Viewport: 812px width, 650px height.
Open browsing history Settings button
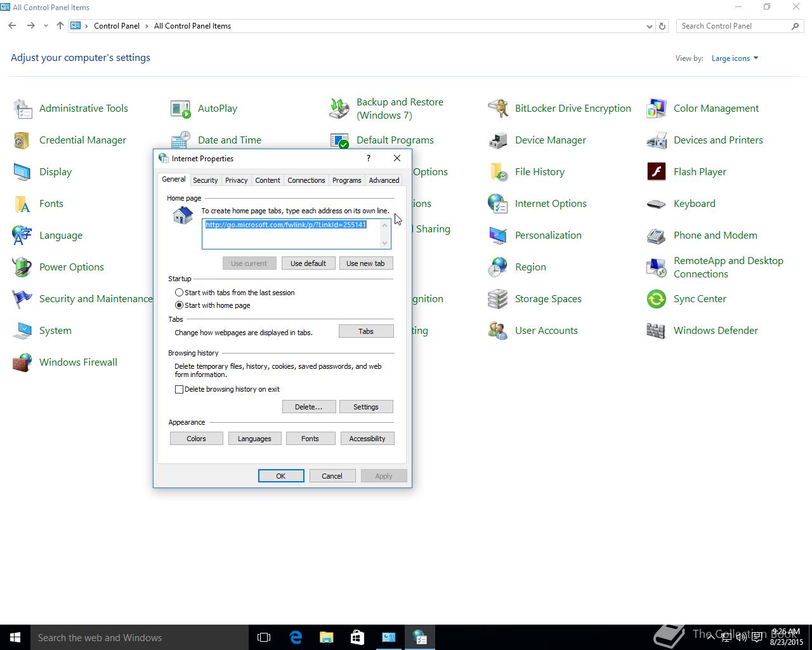coord(366,407)
